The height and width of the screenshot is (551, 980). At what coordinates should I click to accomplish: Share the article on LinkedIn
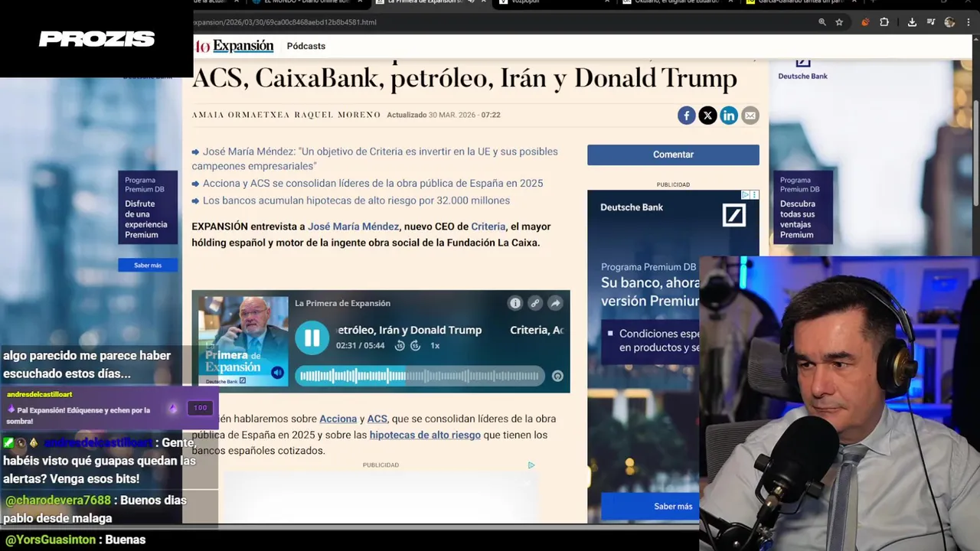pos(729,116)
